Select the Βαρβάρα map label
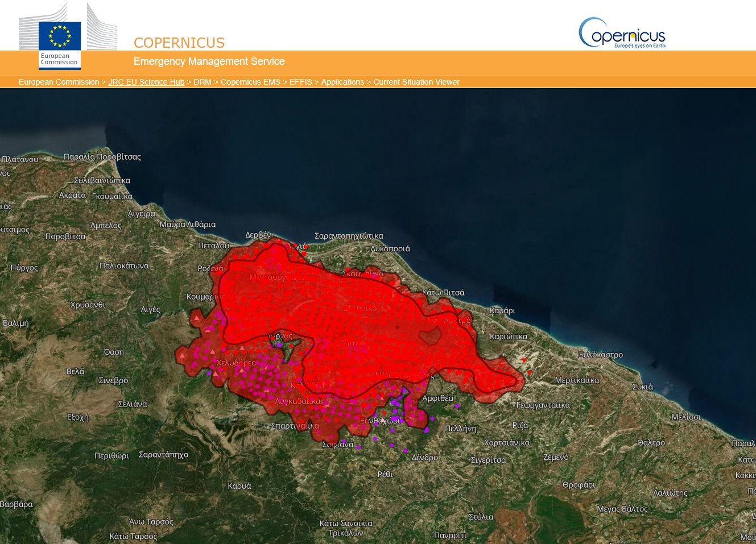This screenshot has height=544, width=756. coord(16,504)
